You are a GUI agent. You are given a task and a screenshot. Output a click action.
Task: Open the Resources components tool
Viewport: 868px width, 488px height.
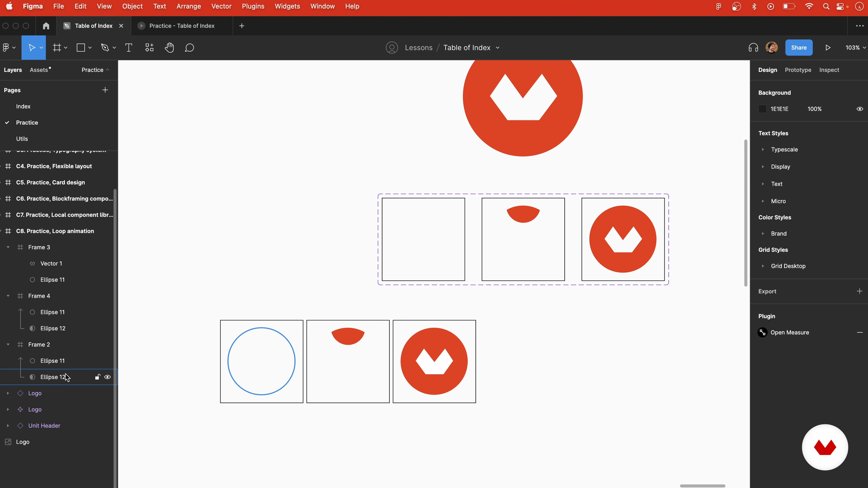coord(149,47)
